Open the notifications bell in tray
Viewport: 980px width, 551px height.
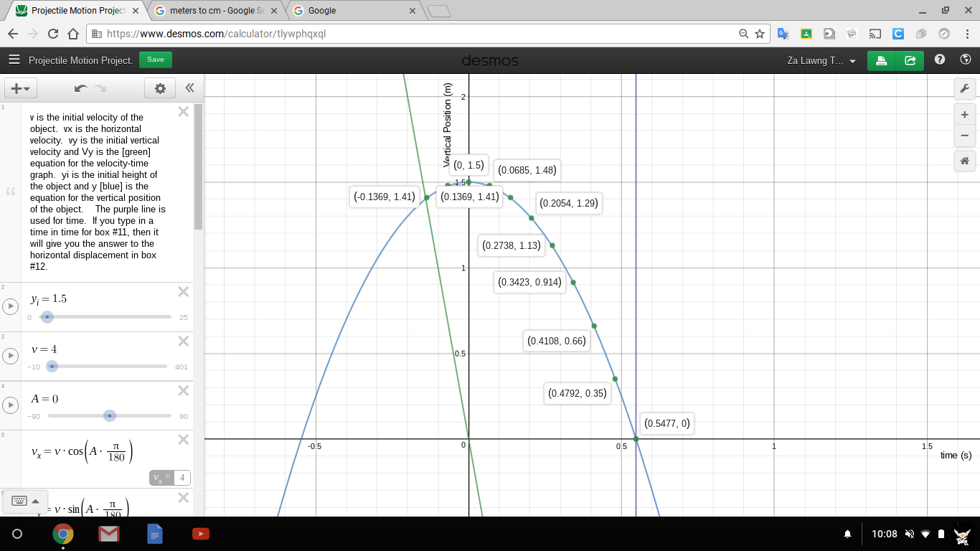click(847, 534)
